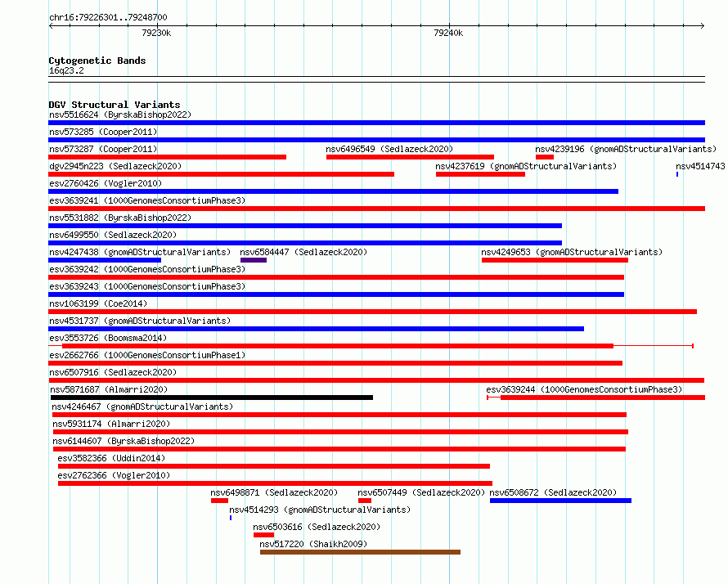728x584 pixels.
Task: Select the blue bar under esv3639243
Action: [x=336, y=294]
